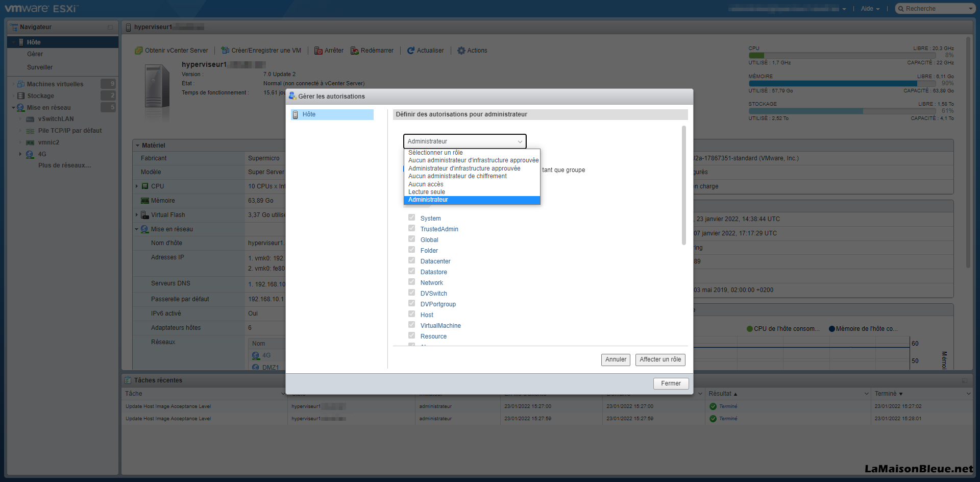Open the Recherche dropdown arrow
This screenshot has width=980, height=482.
click(x=970, y=9)
